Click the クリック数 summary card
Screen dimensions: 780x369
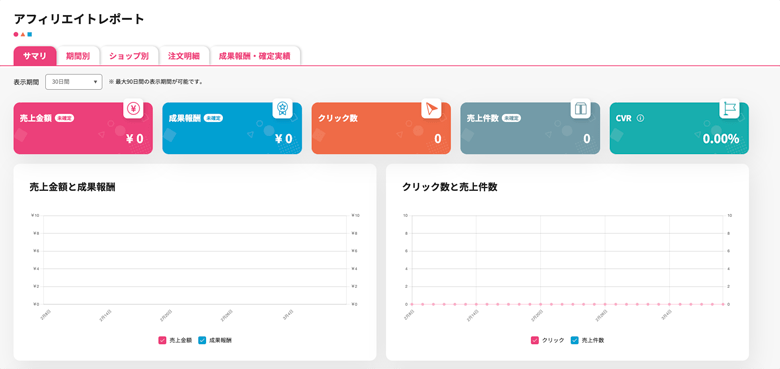pyautogui.click(x=381, y=128)
